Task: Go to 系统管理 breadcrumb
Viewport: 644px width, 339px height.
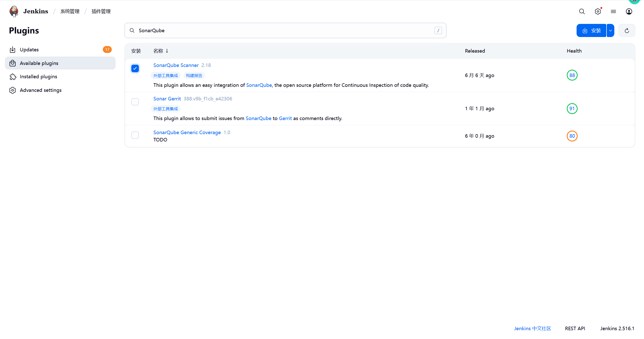Action: (70, 11)
